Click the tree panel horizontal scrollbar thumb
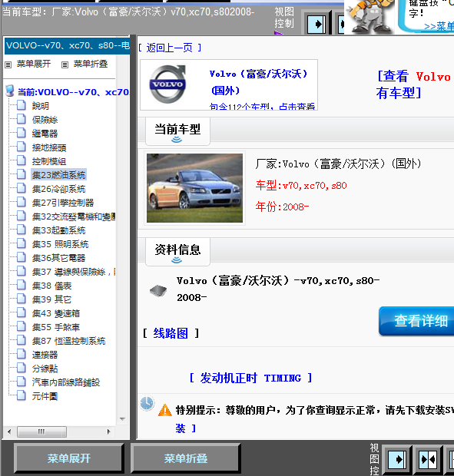Screen dimensions: 454x476 [x=42, y=431]
